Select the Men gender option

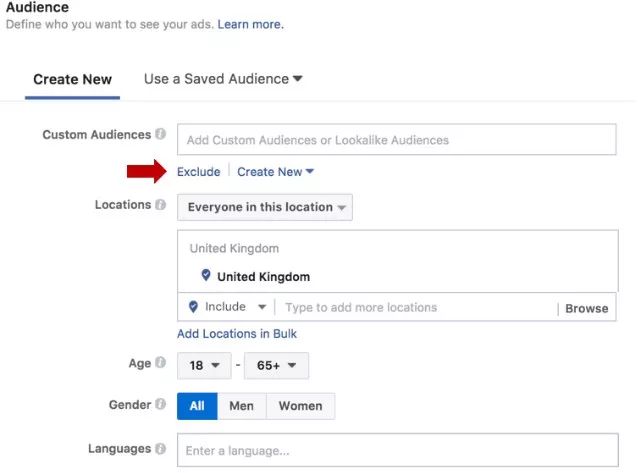242,406
